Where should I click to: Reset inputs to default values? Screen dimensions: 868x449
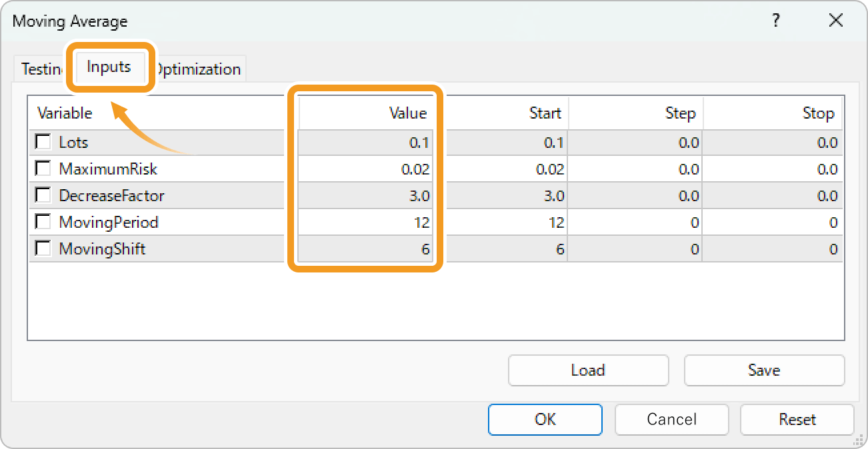point(797,420)
